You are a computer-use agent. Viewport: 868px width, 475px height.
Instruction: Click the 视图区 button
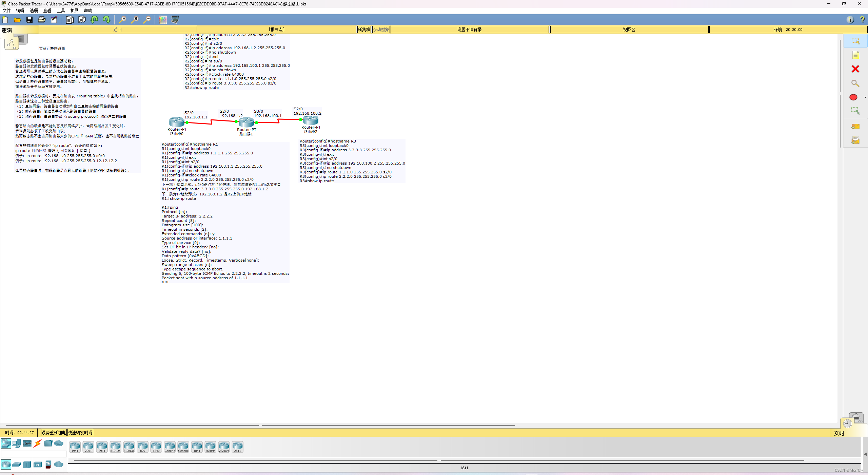tap(629, 30)
